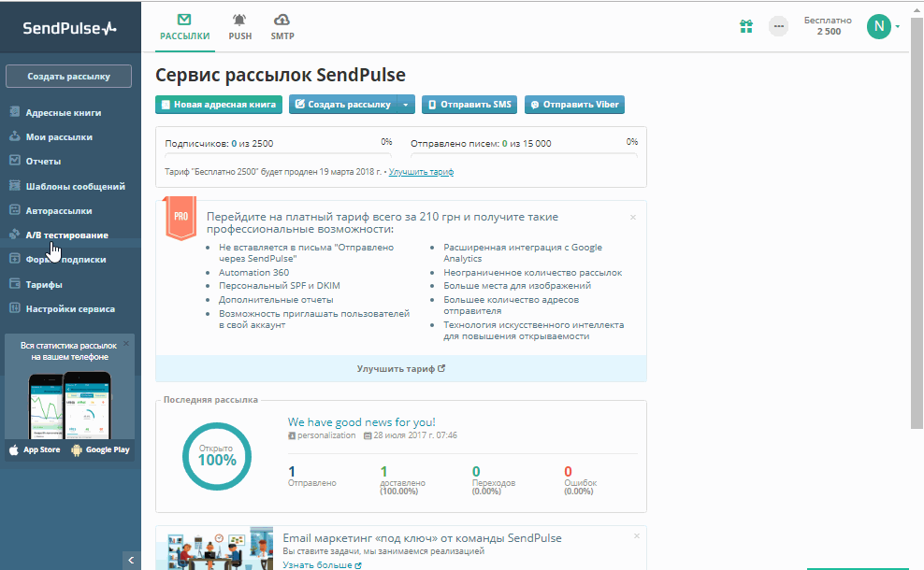924x570 pixels.
Task: Click sidebar Создать рассылку button
Action: 69,77
